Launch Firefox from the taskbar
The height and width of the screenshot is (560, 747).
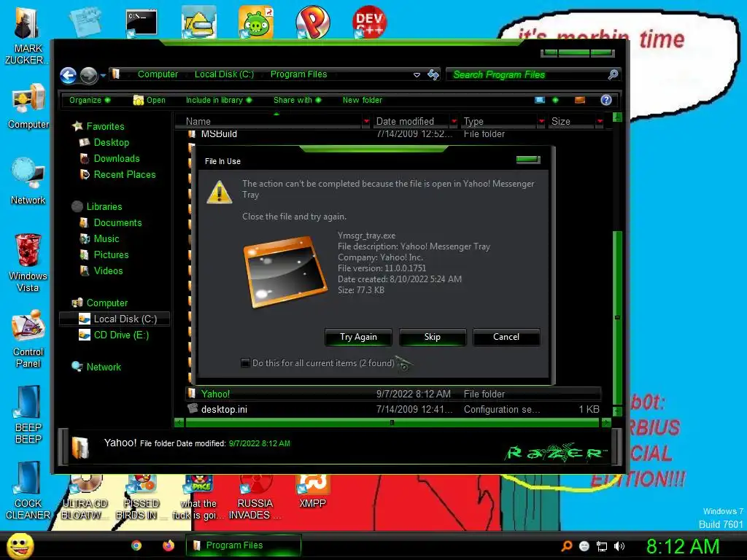(169, 545)
